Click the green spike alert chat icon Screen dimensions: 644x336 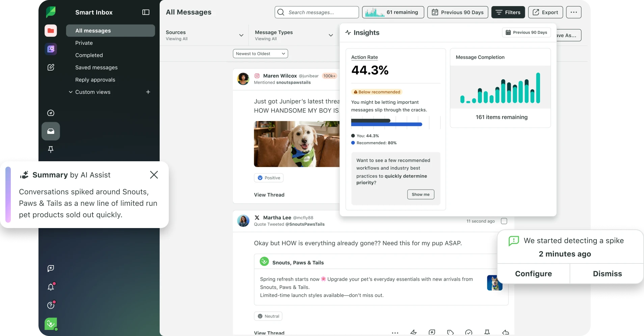point(514,241)
